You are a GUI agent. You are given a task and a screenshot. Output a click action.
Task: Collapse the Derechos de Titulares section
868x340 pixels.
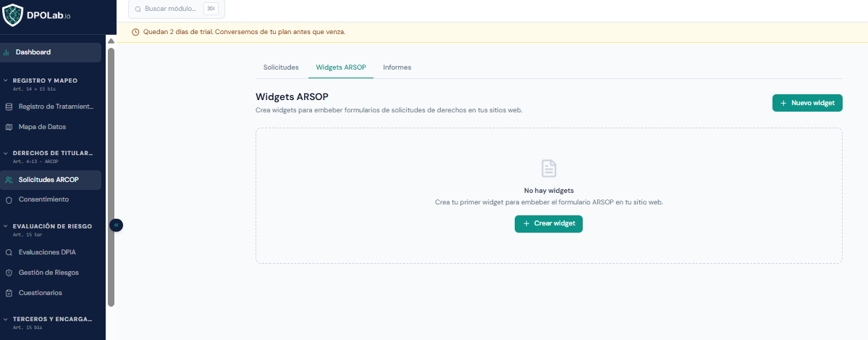(6, 153)
